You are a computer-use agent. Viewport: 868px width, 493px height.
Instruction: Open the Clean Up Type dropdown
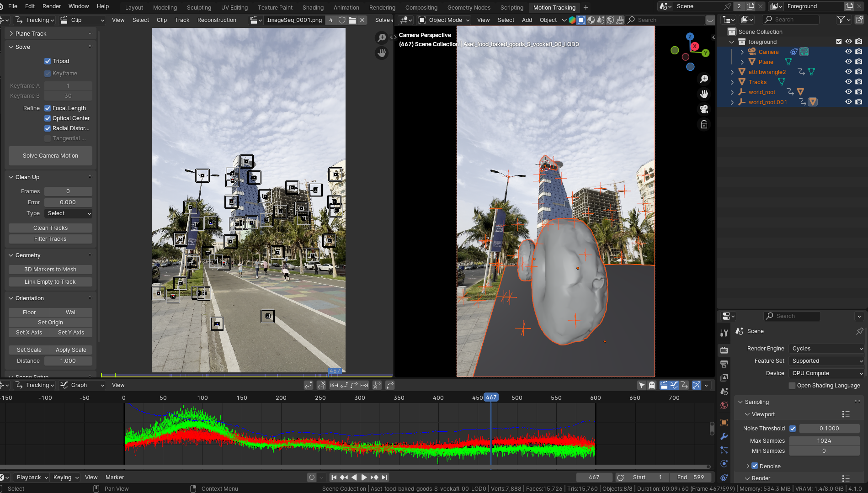[x=68, y=213]
